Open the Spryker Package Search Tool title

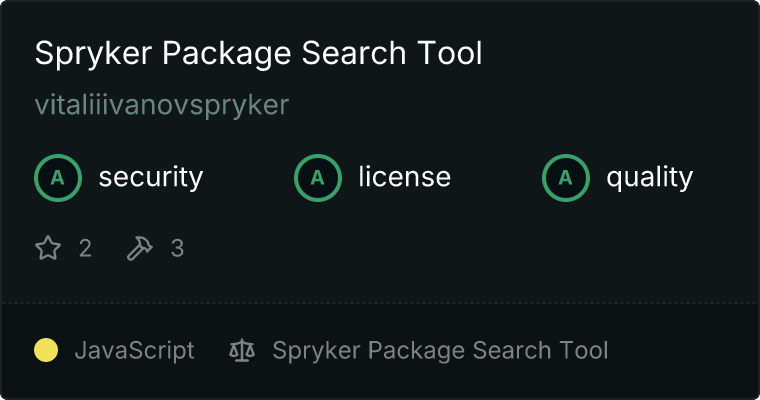(x=258, y=54)
